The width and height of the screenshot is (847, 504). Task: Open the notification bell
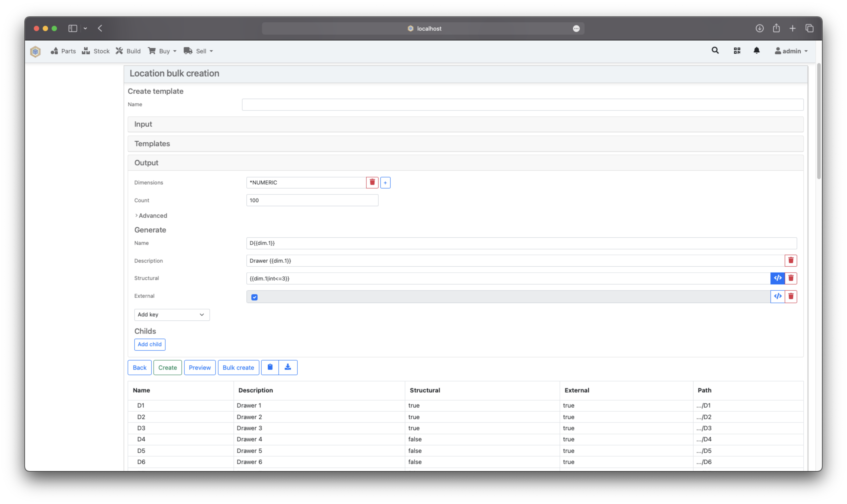[x=757, y=51]
